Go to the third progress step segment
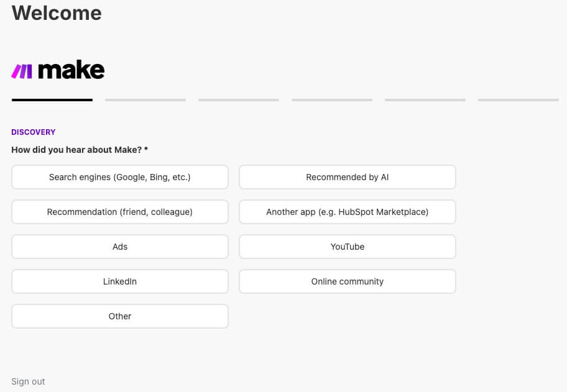This screenshot has width=567, height=392. pyautogui.click(x=239, y=99)
